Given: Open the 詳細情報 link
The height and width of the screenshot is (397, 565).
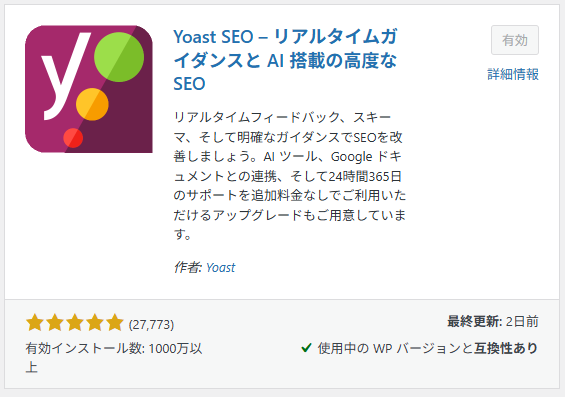Looking at the screenshot, I should click(513, 74).
